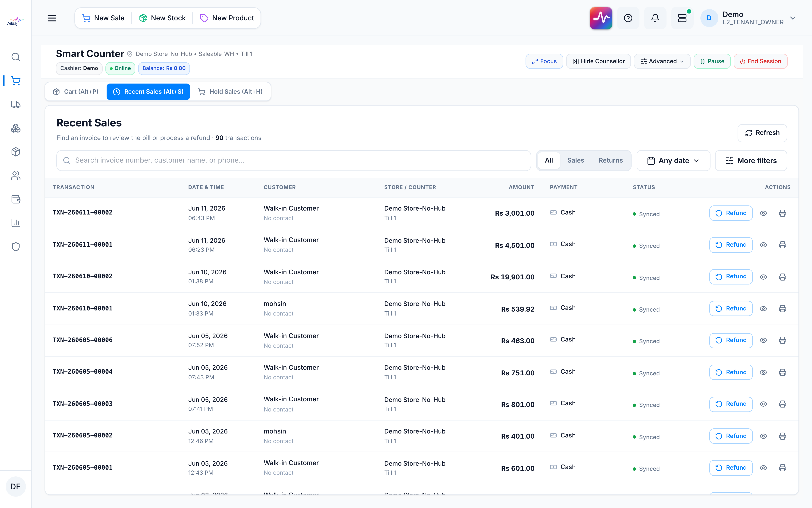Screen dimensions: 812x508
Task: Click New Product button
Action: (x=227, y=18)
